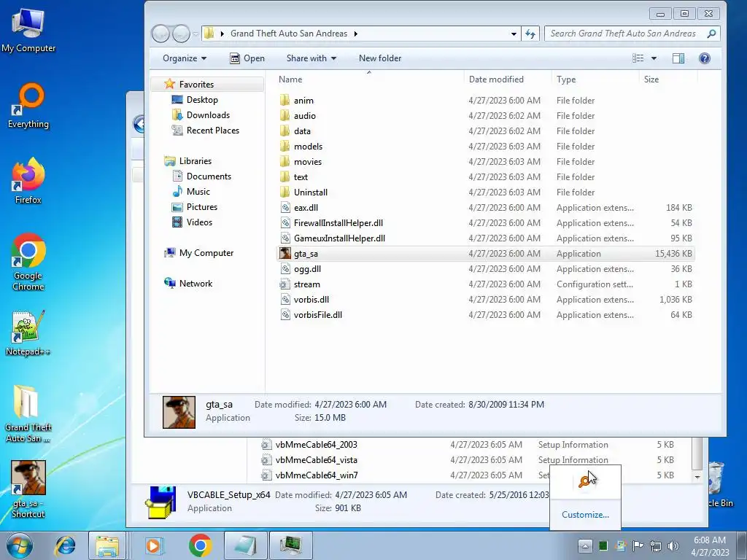Select Libraries in navigation pane
Screen dimensions: 747x560
point(196,161)
